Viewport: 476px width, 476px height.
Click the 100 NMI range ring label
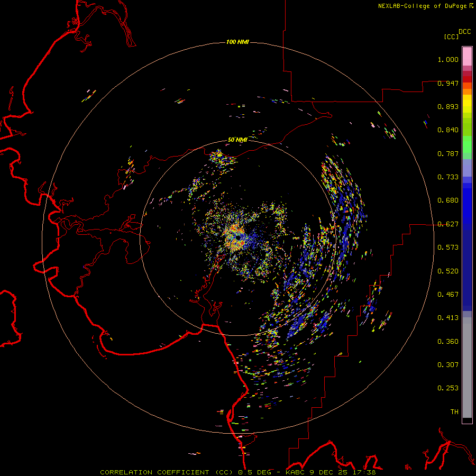(x=237, y=42)
